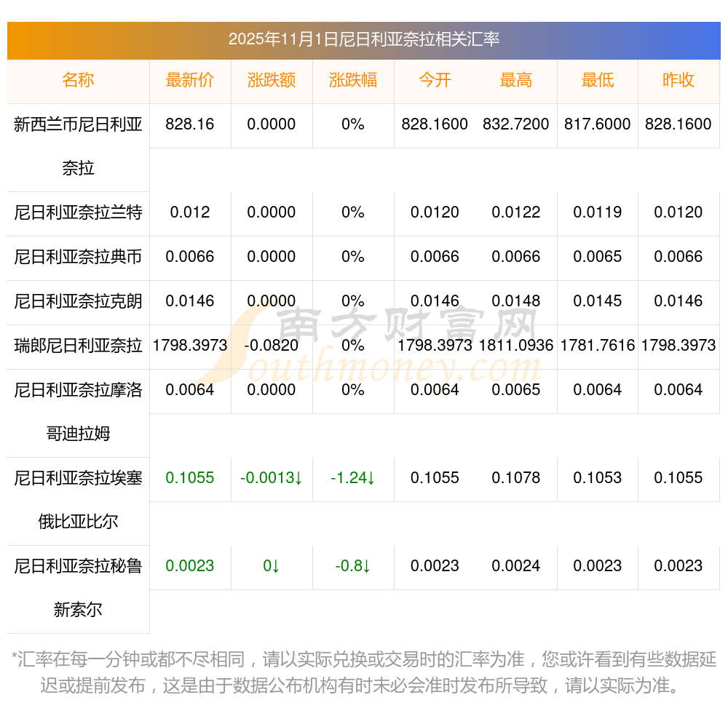The width and height of the screenshot is (728, 708).
Task: Click the 昨收 column header
Action: 678,81
